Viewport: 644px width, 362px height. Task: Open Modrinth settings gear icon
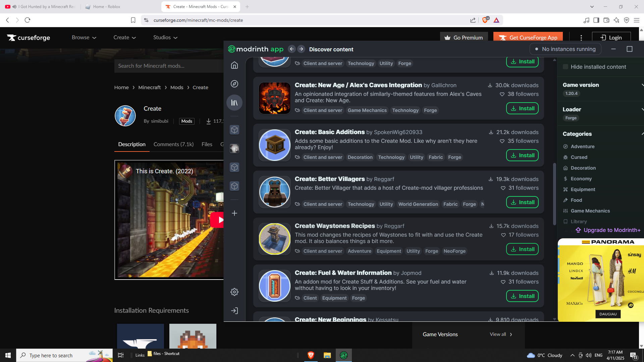pos(234,292)
